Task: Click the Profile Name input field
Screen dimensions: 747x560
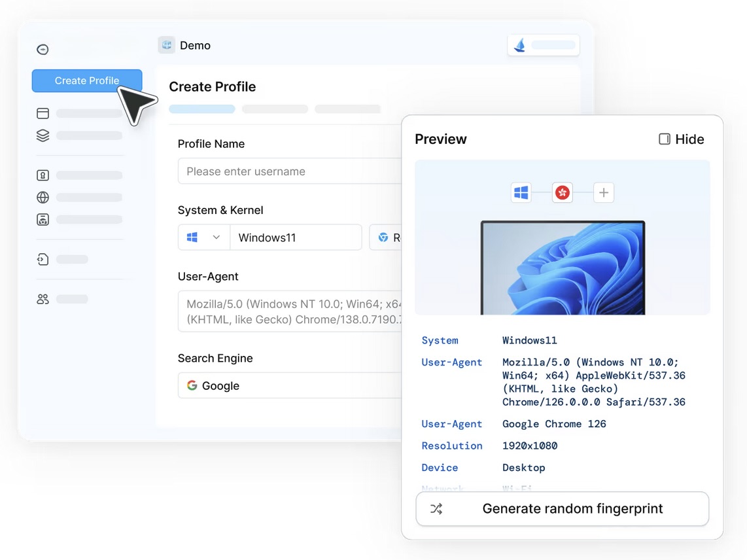Action: (289, 171)
